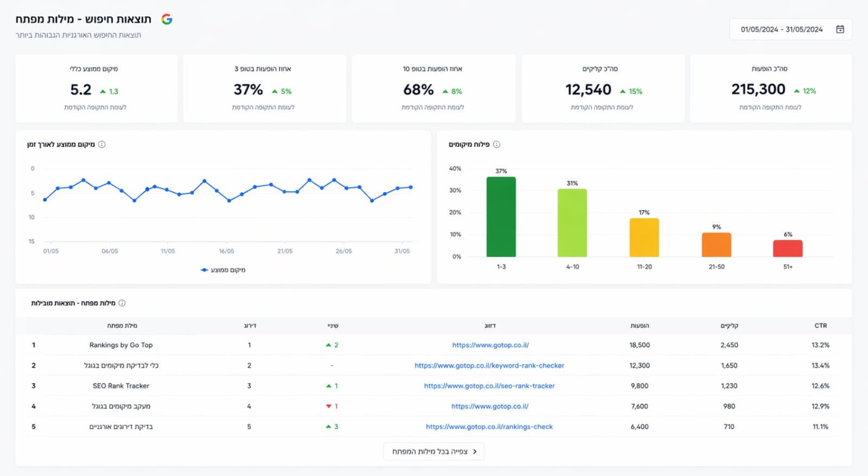Select the 215,300 total impressions card

pos(771,88)
